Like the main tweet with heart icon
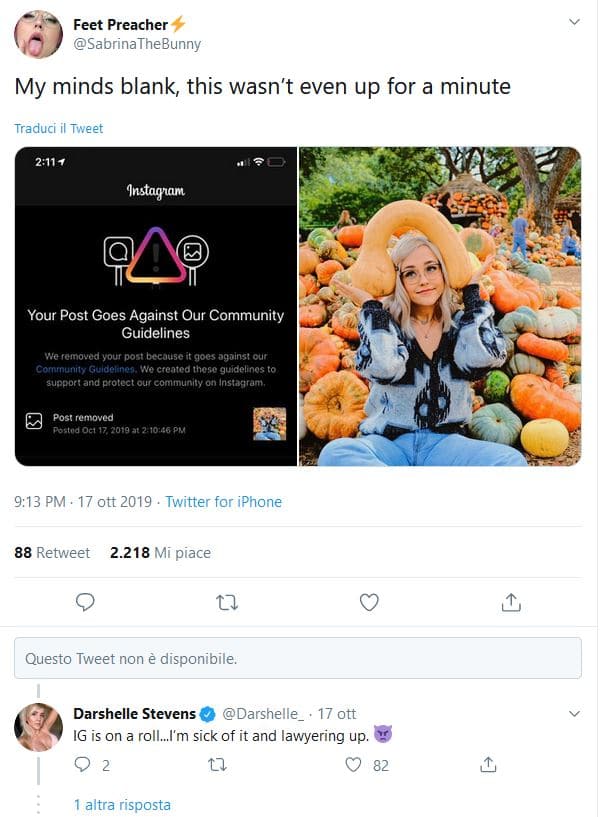Viewport: 600px width, 817px height. tap(369, 602)
